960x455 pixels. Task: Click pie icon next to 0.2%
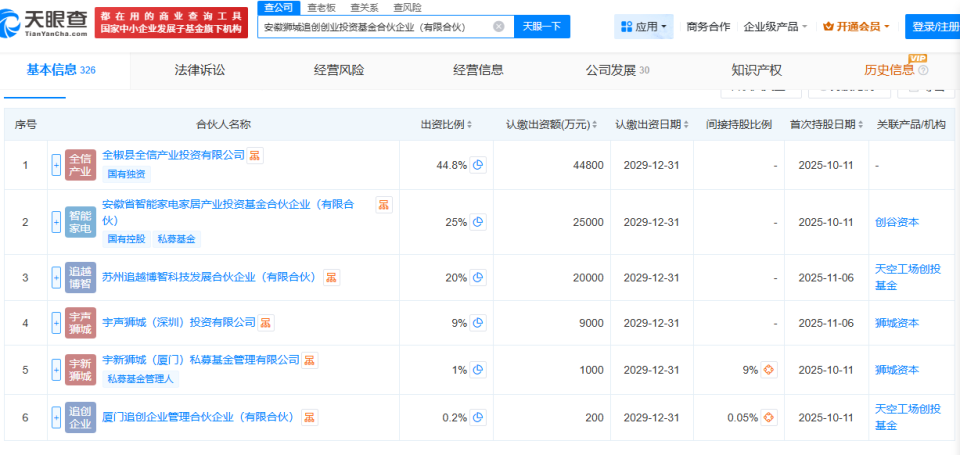click(478, 418)
